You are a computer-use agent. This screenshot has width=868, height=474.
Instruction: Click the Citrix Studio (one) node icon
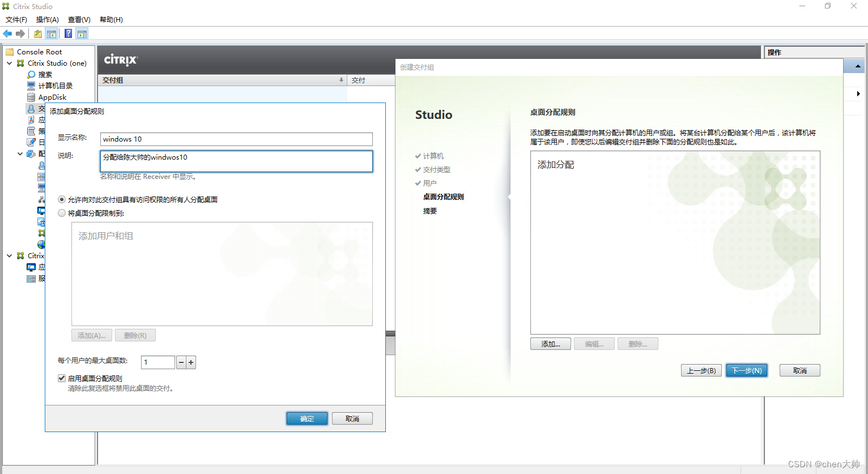coord(20,63)
